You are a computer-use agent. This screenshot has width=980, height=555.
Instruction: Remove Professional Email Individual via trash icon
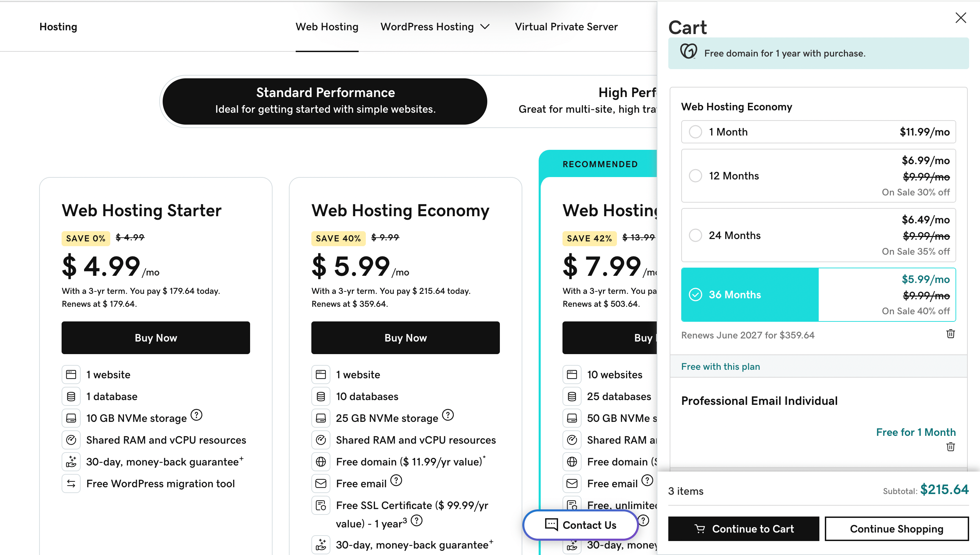(950, 447)
